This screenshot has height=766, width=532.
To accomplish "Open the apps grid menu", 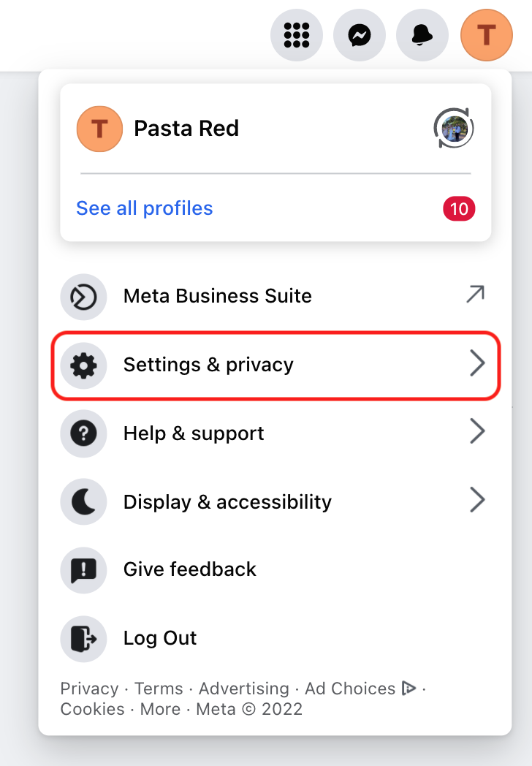I will [x=297, y=34].
